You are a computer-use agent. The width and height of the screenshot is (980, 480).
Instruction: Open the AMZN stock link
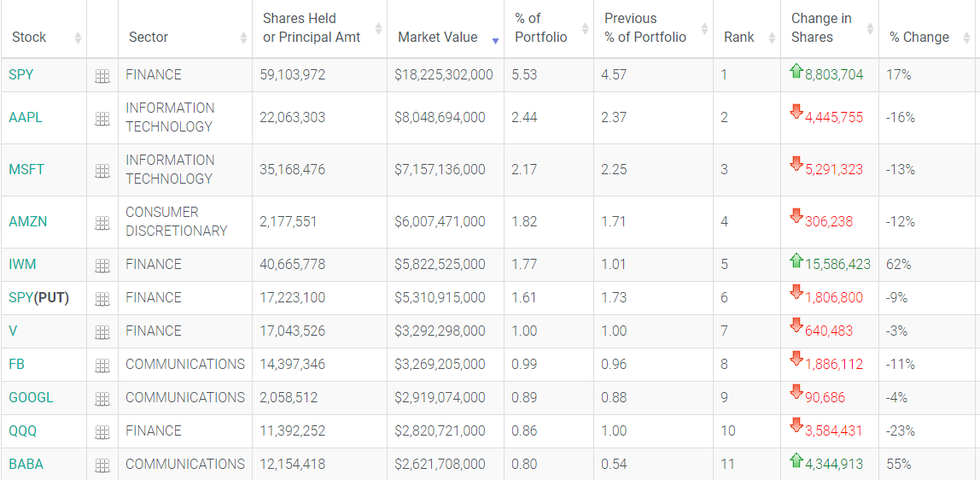28,221
